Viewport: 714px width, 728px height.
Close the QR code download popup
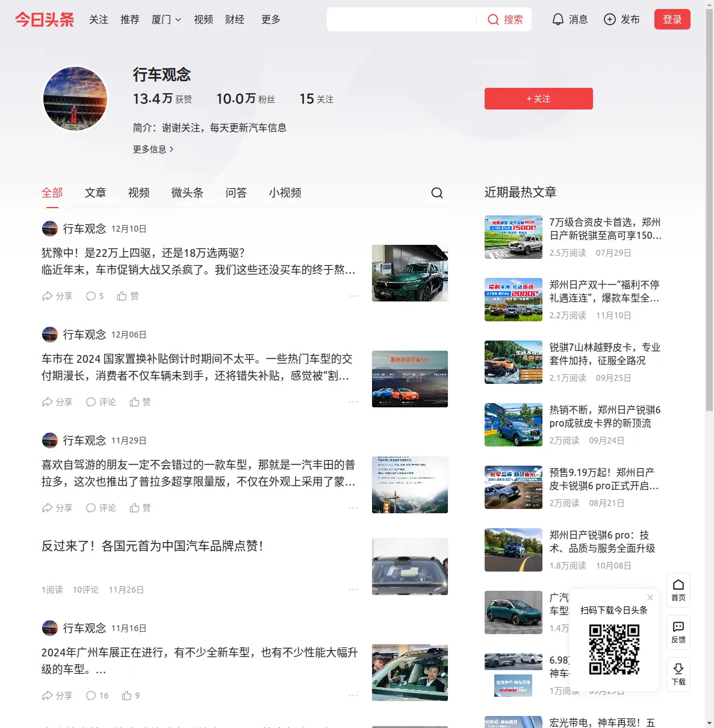pyautogui.click(x=650, y=597)
